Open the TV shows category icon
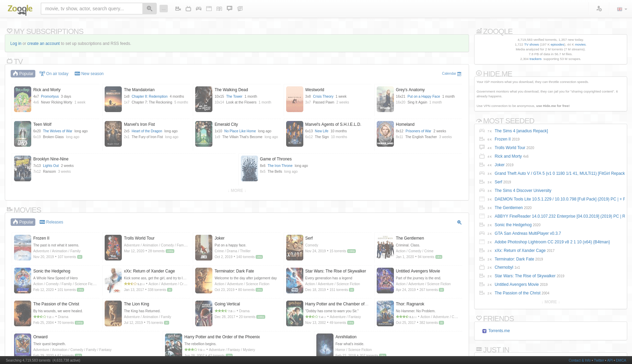 tap(188, 9)
